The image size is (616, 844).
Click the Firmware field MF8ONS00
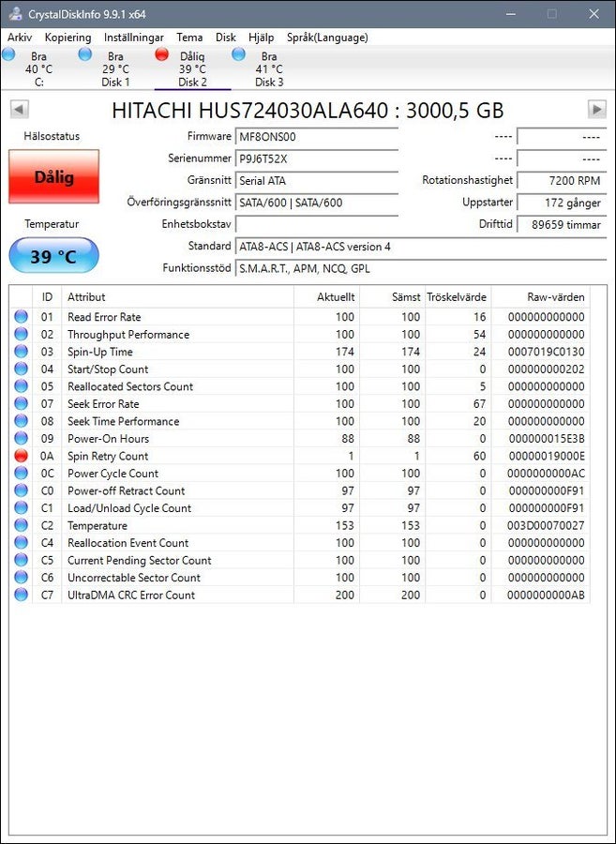click(317, 137)
